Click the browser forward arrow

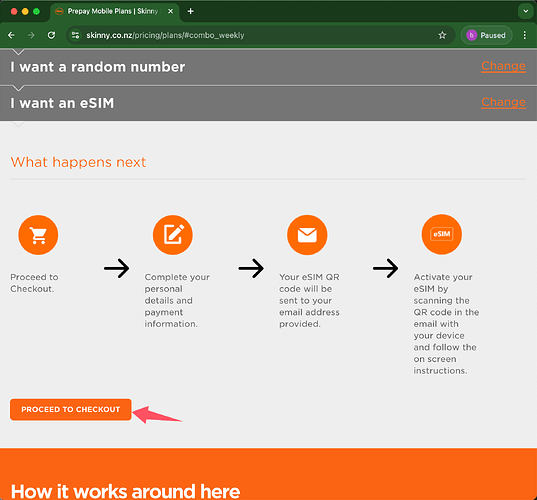click(31, 35)
